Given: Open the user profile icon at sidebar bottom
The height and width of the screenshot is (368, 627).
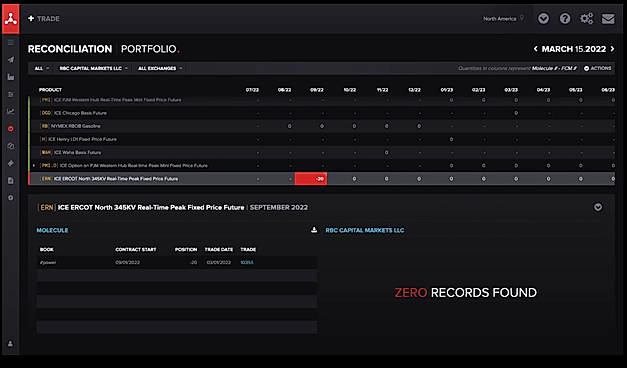Looking at the screenshot, I should click(10, 344).
